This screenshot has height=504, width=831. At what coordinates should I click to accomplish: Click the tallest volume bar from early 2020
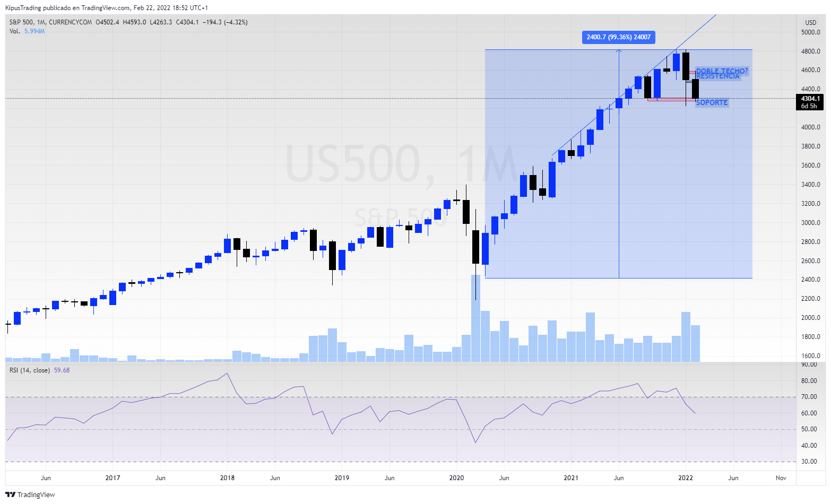[475, 318]
